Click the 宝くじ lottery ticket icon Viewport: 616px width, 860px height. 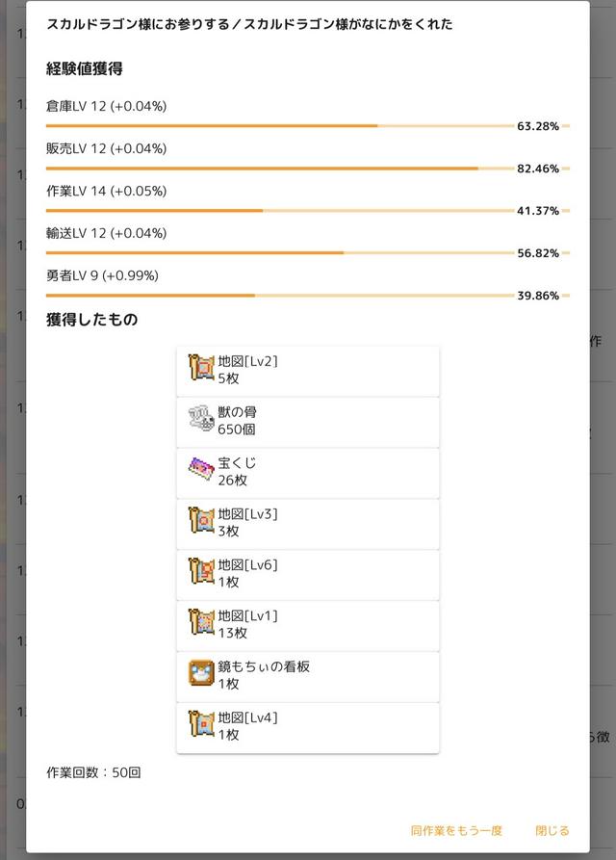(x=201, y=471)
